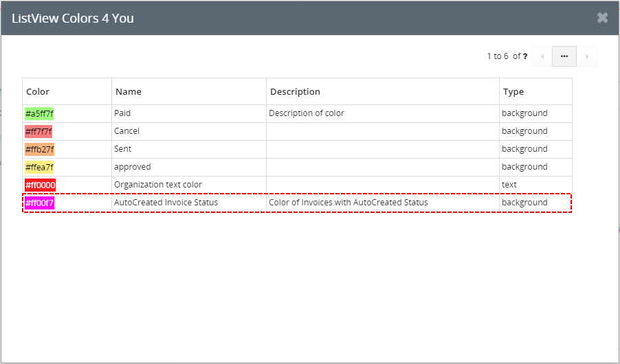This screenshot has width=620, height=364.
Task: Click the #ff0000 red color swatch
Action: [40, 185]
